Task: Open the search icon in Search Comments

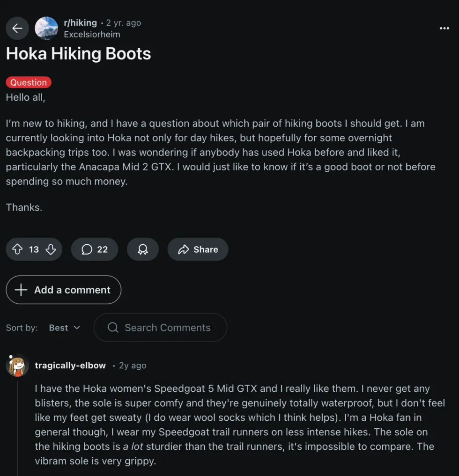Action: point(112,328)
